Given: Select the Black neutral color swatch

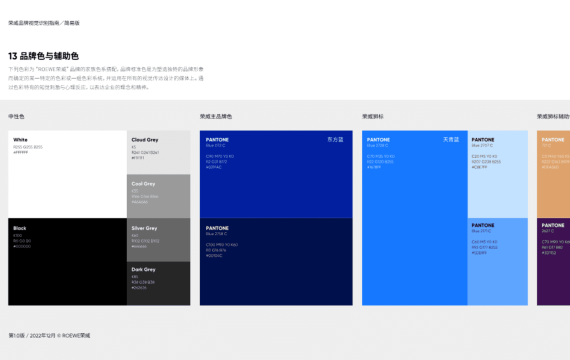Looking at the screenshot, I should click(x=68, y=261).
